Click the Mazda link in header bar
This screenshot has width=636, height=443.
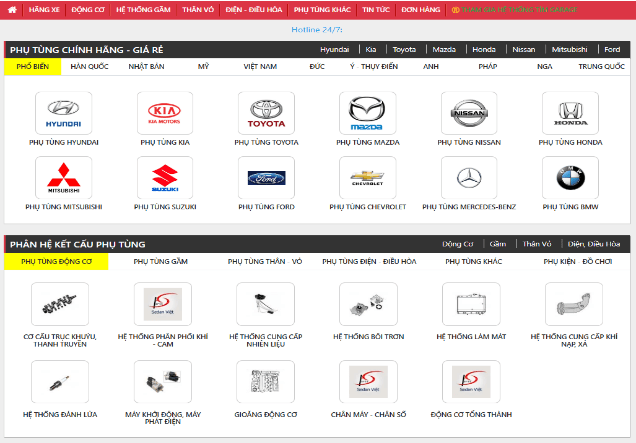click(444, 48)
